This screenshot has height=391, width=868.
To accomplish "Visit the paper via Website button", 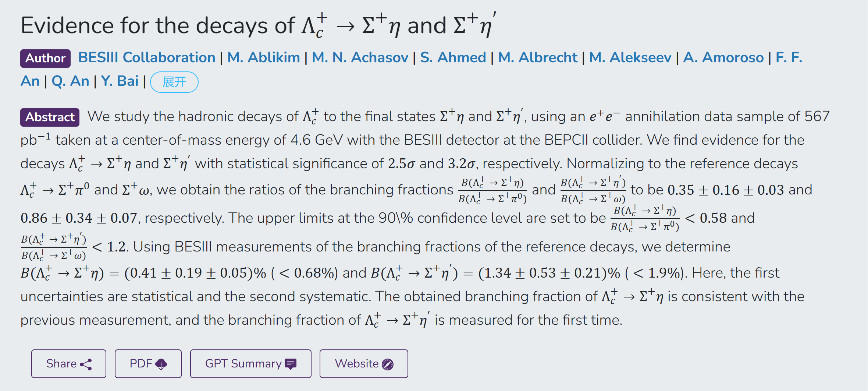I will pos(363,364).
